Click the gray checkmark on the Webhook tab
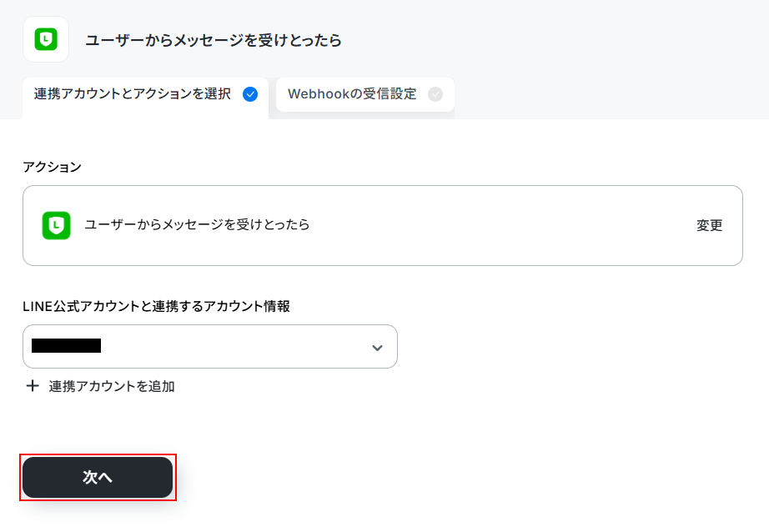This screenshot has height=532, width=769. tap(435, 94)
